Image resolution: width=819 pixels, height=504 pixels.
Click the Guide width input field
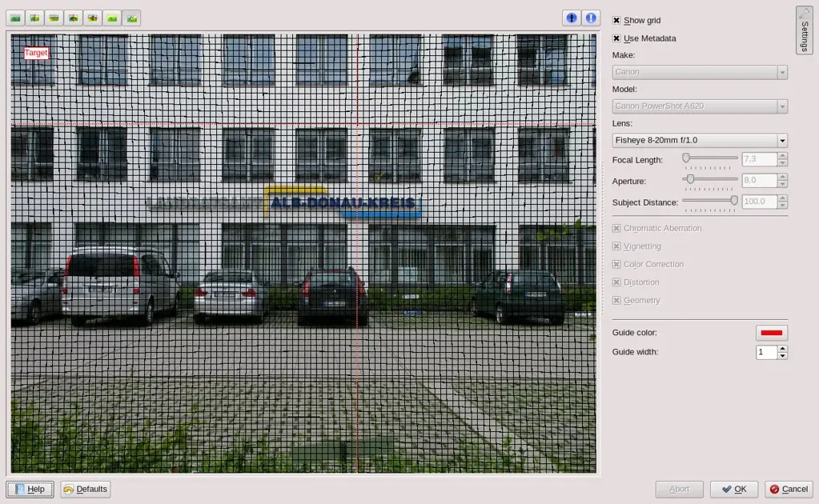[x=765, y=351]
